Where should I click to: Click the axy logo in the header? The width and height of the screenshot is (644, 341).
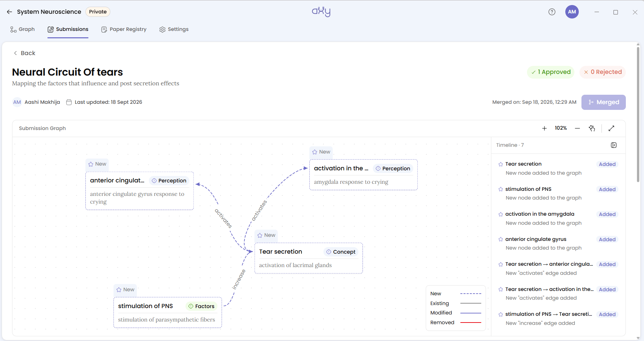[x=321, y=11]
